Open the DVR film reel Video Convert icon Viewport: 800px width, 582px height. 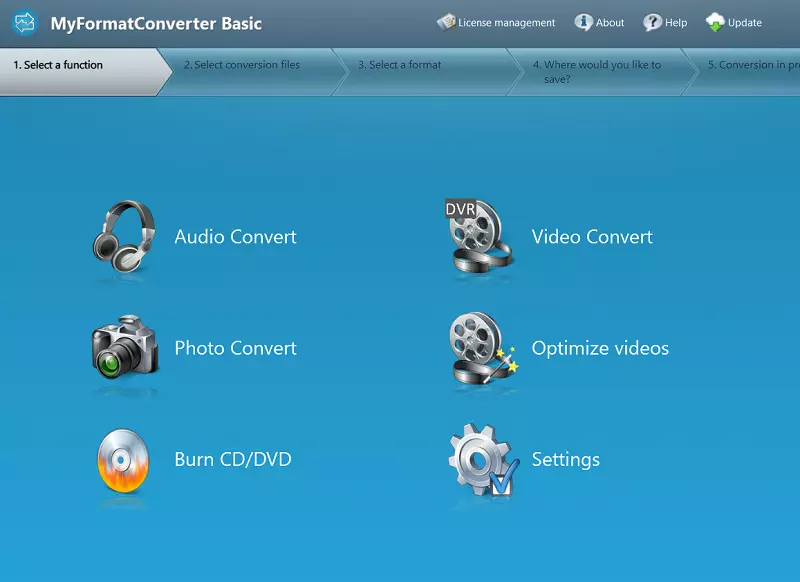[x=480, y=236]
